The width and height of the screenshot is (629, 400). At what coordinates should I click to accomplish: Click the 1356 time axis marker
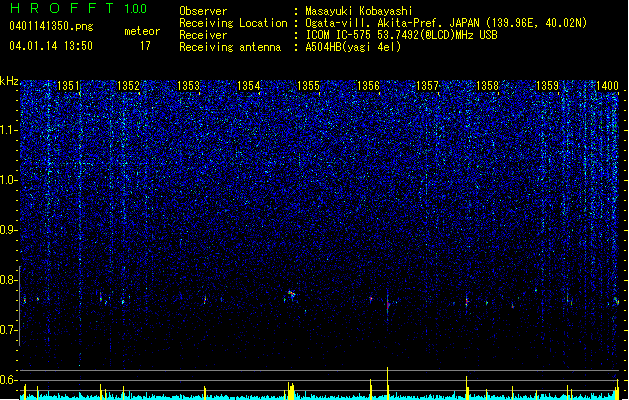(368, 85)
